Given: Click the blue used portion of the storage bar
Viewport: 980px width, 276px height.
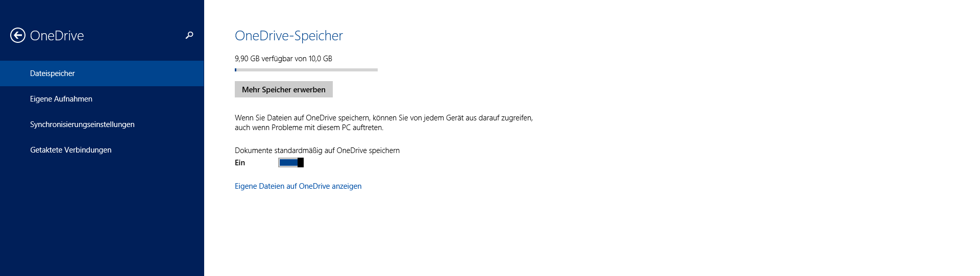Looking at the screenshot, I should point(236,70).
